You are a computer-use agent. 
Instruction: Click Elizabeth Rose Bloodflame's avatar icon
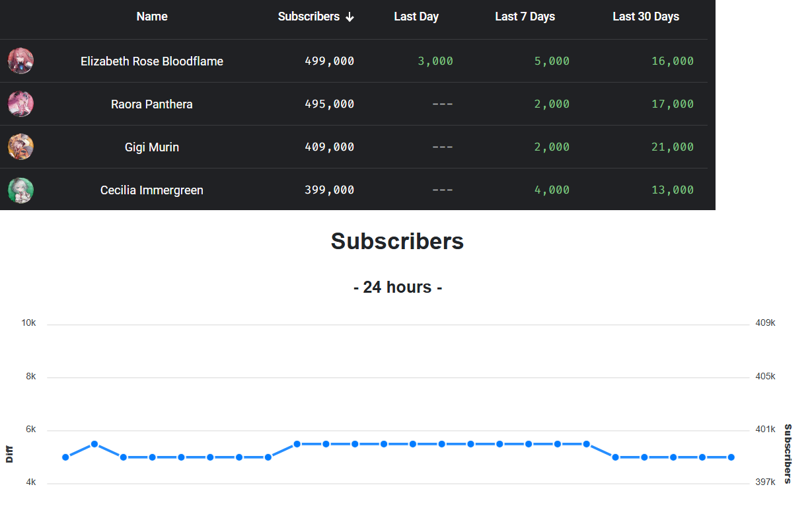(x=20, y=61)
